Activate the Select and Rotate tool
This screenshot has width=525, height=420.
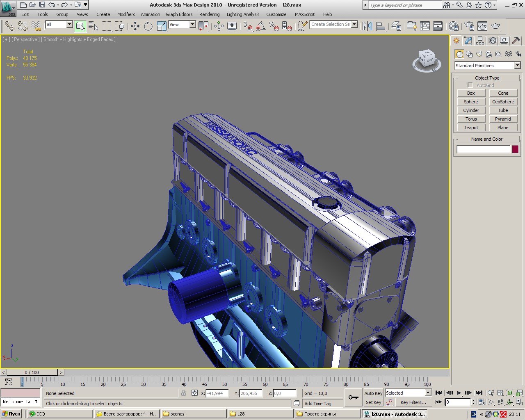148,26
